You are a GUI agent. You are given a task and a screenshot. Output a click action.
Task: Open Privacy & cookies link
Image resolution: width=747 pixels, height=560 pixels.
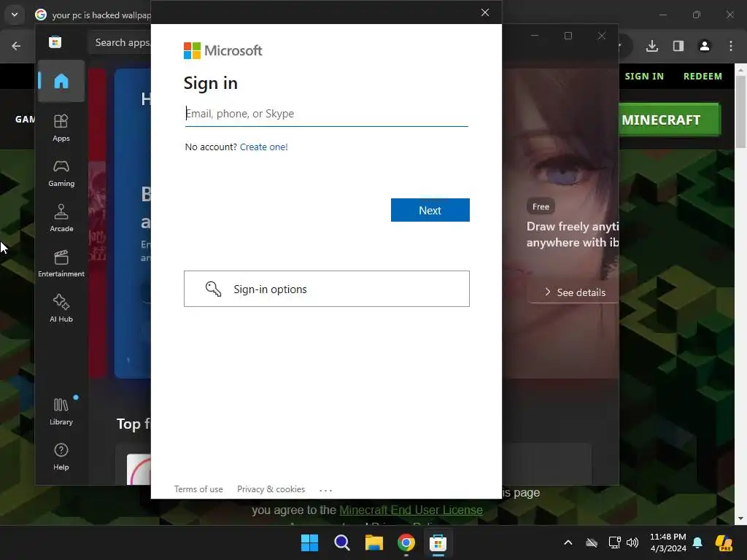click(x=271, y=489)
